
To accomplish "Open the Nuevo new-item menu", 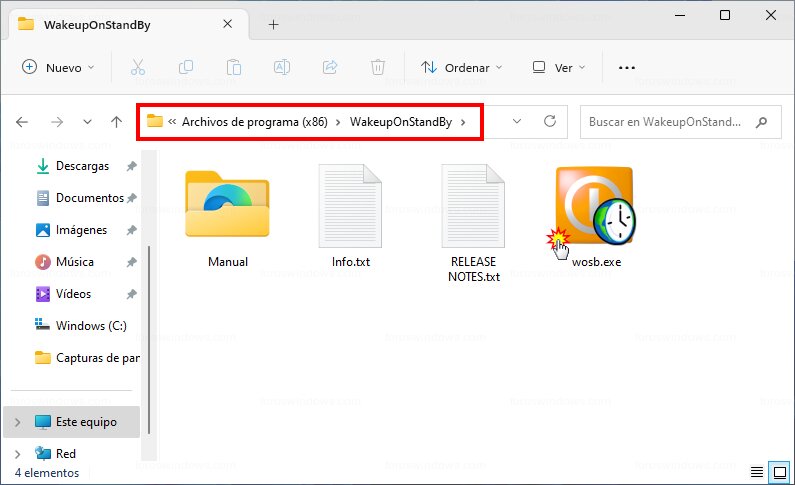I will coord(58,67).
